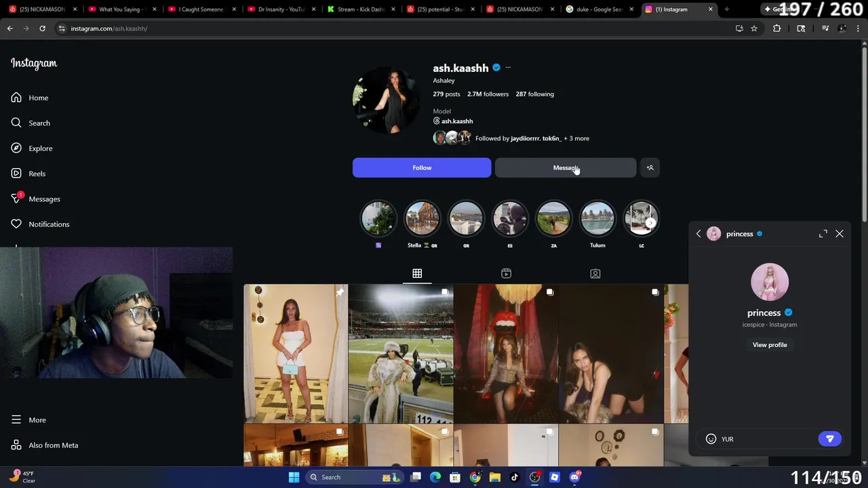Open Reels from the sidebar
The width and height of the screenshot is (868, 488).
[28, 174]
